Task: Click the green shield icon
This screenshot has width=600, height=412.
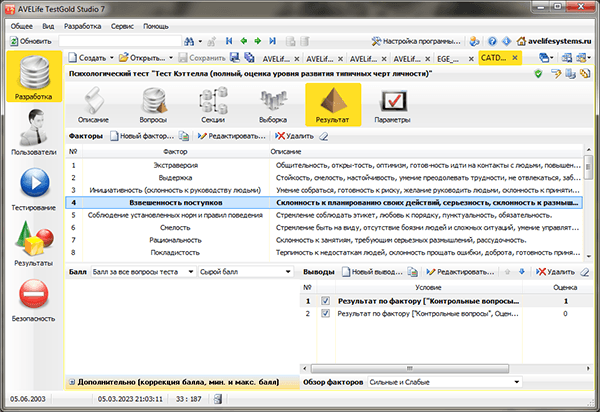Action: point(538,73)
